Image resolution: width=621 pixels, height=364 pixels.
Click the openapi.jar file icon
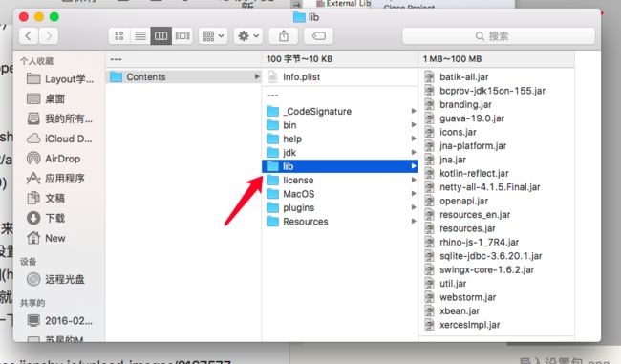429,201
